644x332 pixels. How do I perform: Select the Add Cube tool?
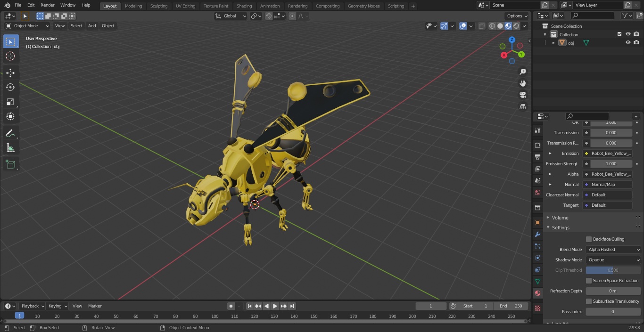click(10, 164)
